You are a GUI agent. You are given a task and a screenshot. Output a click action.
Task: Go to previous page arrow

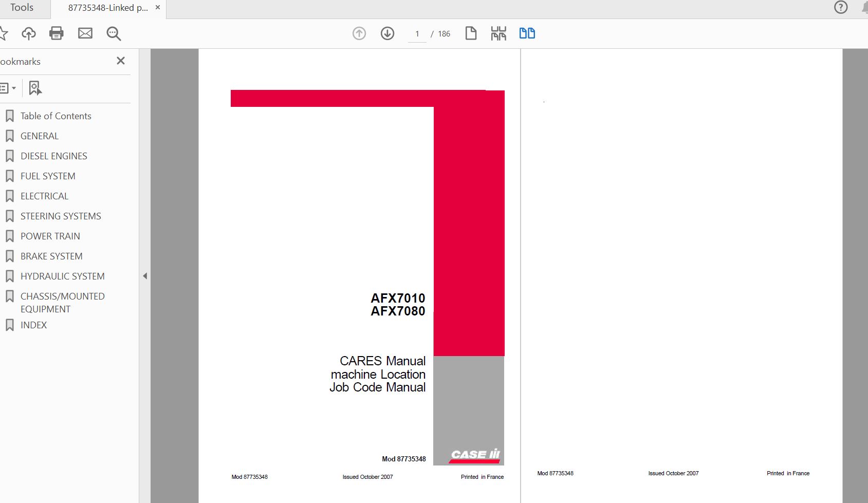(359, 33)
